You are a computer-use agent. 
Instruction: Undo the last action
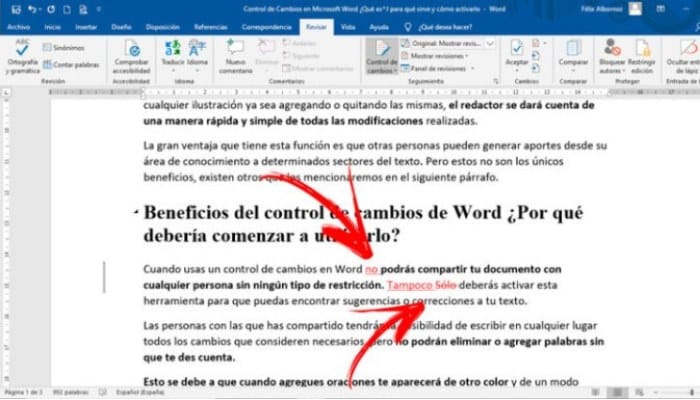(31, 9)
